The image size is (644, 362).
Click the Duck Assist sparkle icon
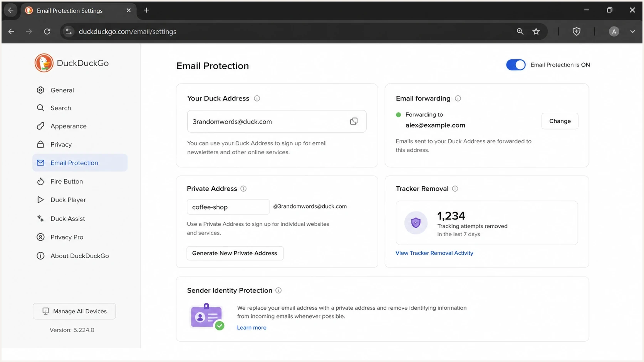pyautogui.click(x=40, y=218)
